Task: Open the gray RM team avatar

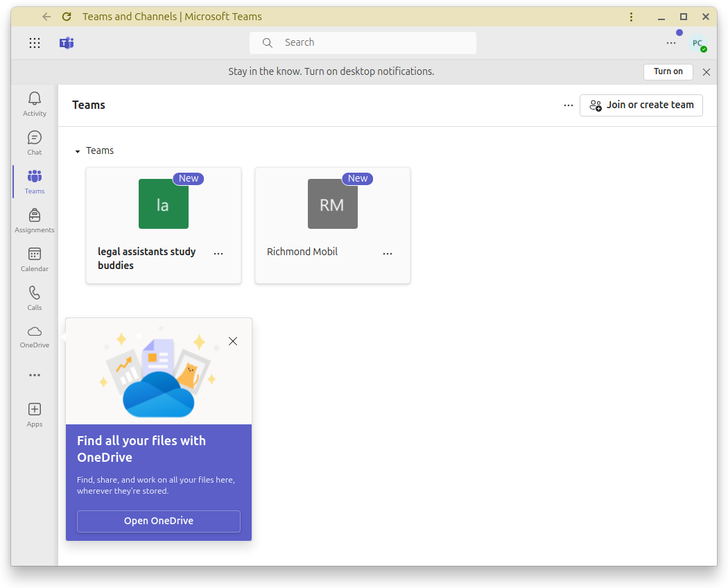Action: coord(332,204)
